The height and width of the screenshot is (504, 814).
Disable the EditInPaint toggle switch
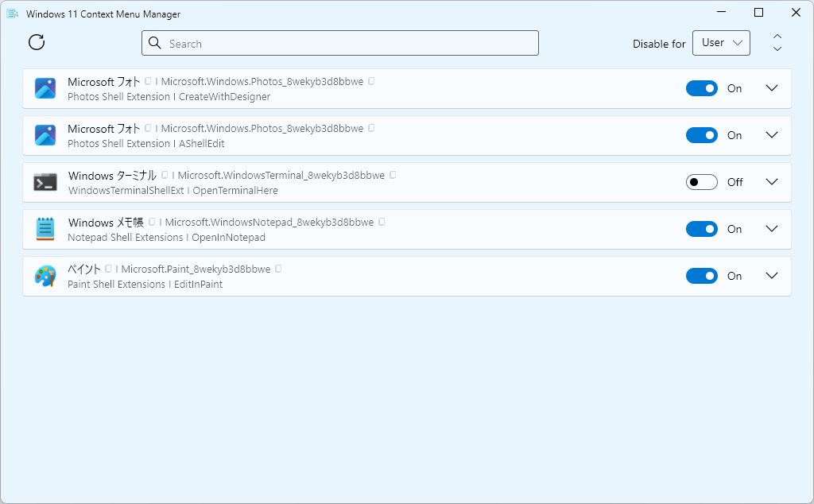pyautogui.click(x=701, y=276)
